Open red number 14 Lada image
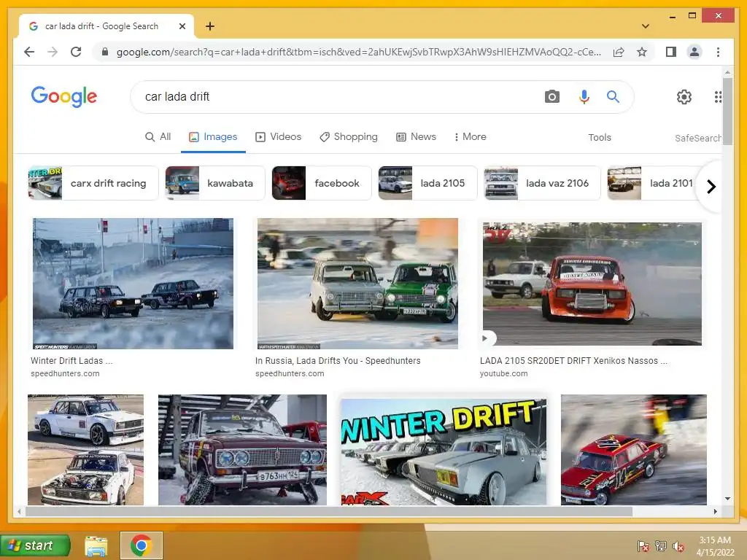The height and width of the screenshot is (560, 747). (634, 449)
